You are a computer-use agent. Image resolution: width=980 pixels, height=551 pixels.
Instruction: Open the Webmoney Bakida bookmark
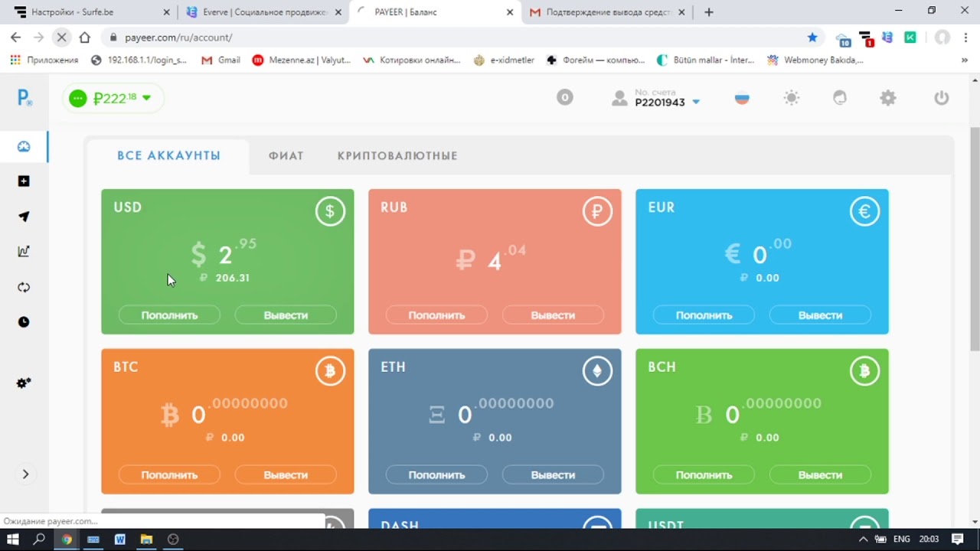[815, 60]
